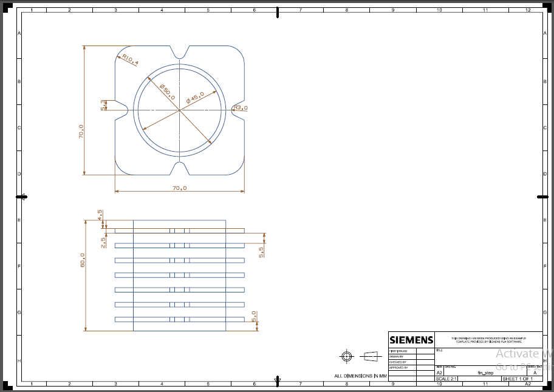Select the ALL DIMENSIONS IN MM note

point(360,376)
